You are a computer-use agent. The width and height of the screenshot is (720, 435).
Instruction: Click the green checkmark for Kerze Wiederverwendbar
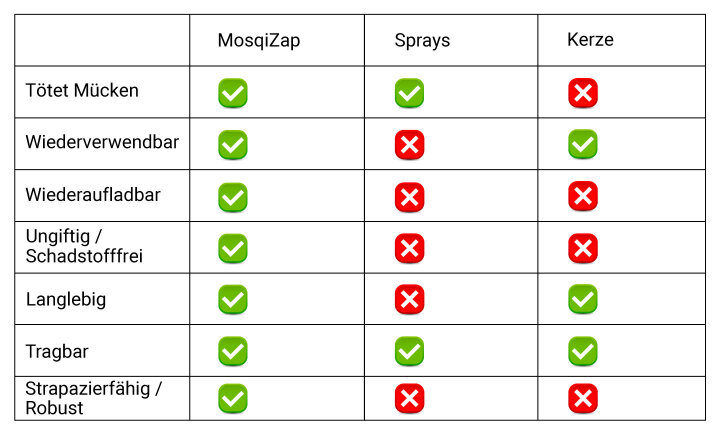pyautogui.click(x=583, y=144)
